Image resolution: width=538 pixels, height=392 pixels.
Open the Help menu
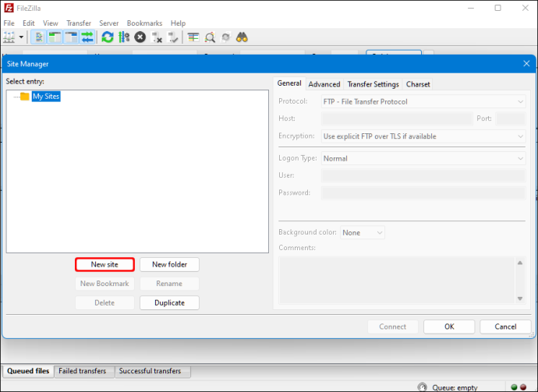pos(178,23)
